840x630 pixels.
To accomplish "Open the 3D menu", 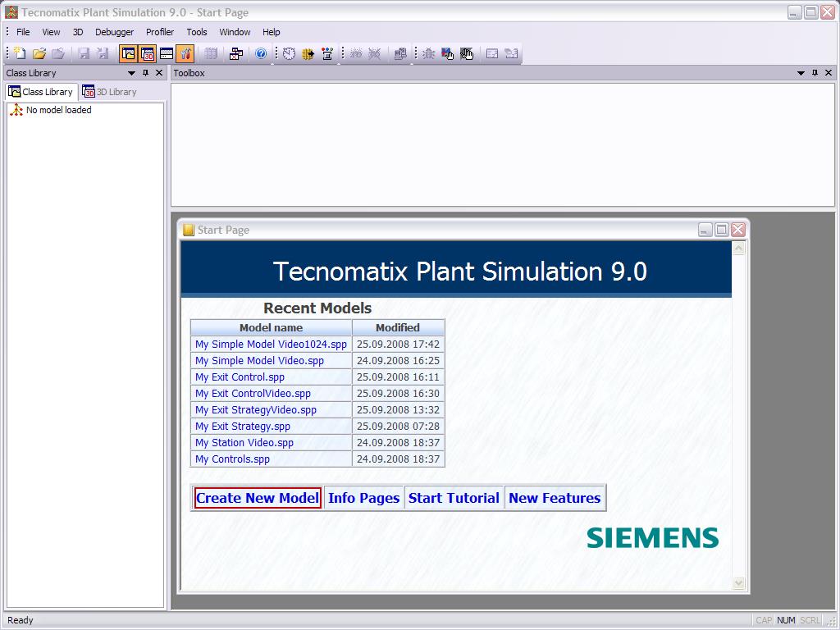I will point(78,32).
